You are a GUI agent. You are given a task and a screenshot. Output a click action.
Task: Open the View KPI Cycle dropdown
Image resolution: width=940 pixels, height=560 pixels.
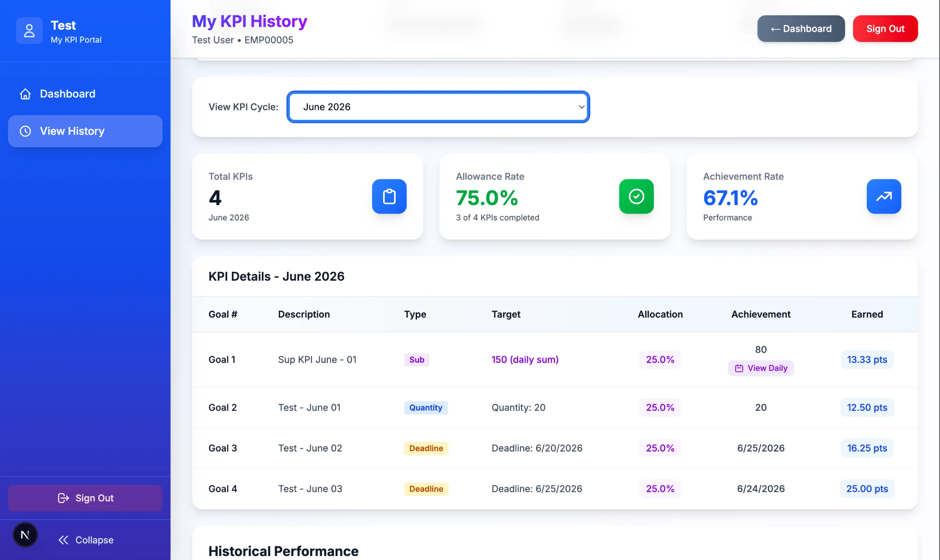tap(438, 107)
